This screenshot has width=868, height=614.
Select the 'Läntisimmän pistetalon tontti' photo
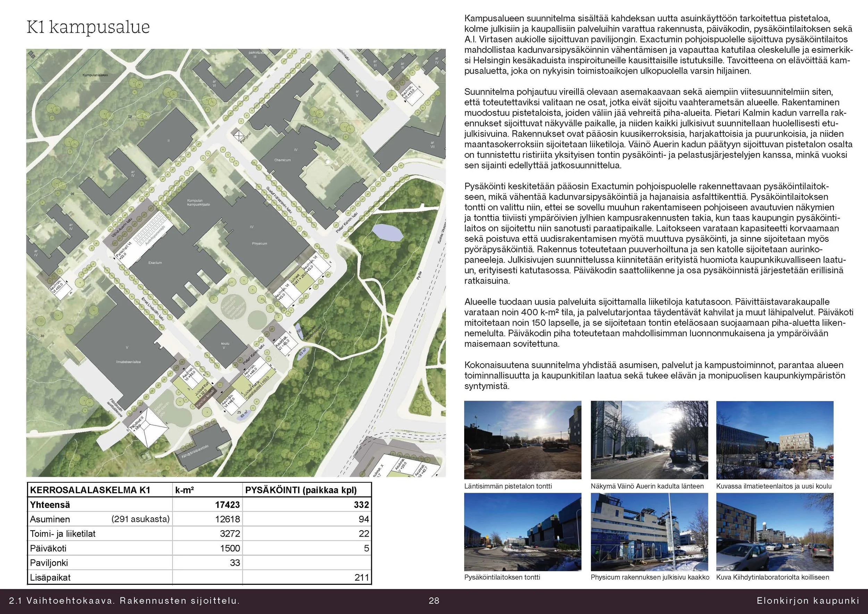tap(523, 440)
